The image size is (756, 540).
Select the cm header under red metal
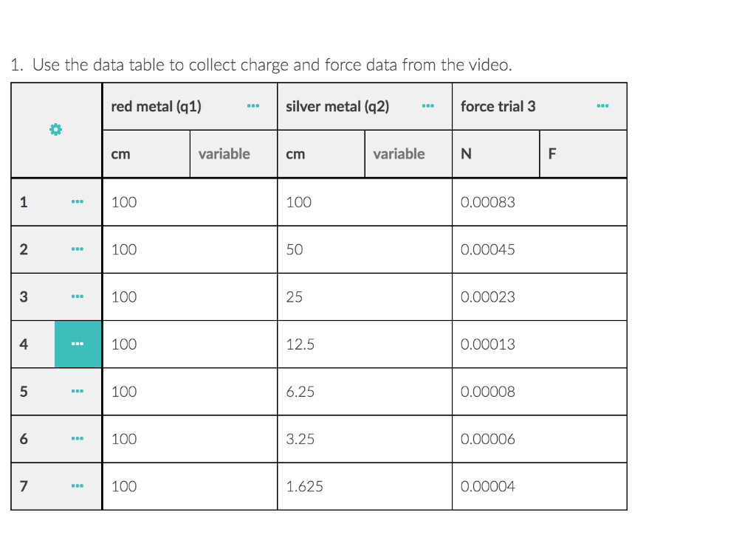tap(120, 153)
